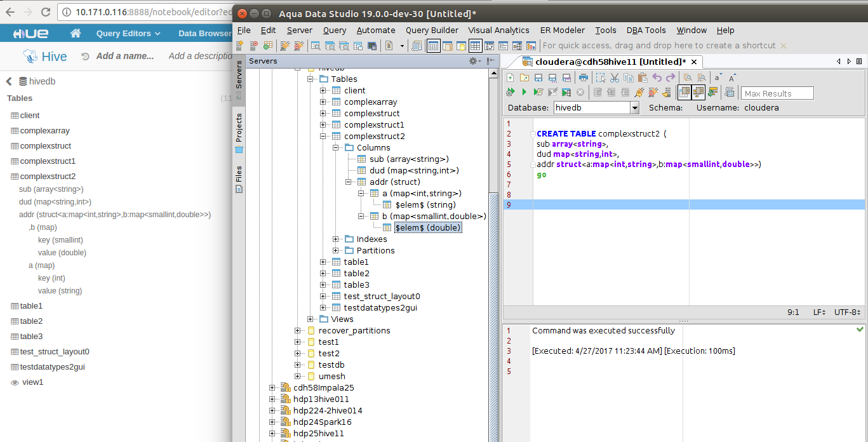868x442 pixels.
Task: Click the Paste clipboard icon
Action: coord(642,77)
